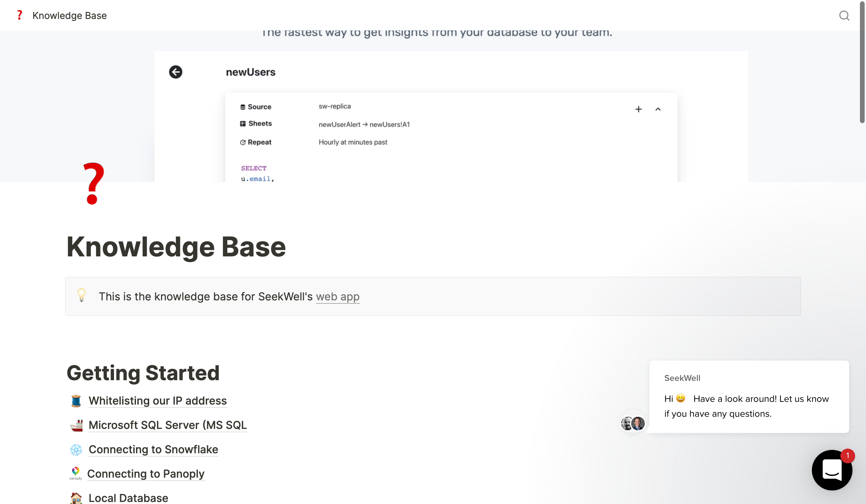Image resolution: width=866 pixels, height=504 pixels.
Task: Click the thread spool icon
Action: point(76,400)
